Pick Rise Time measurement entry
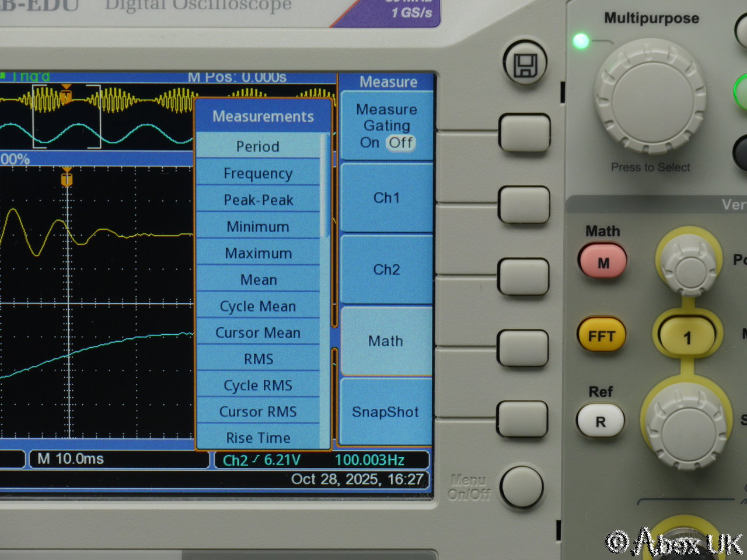Screen dimensions: 747x560 (x=258, y=438)
